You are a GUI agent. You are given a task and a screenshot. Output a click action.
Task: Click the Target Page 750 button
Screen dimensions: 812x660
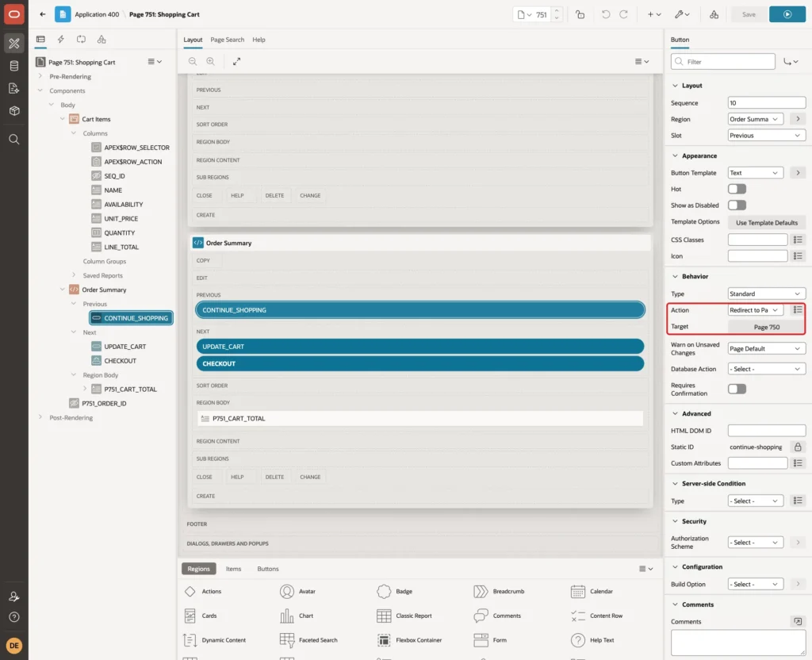coord(767,327)
